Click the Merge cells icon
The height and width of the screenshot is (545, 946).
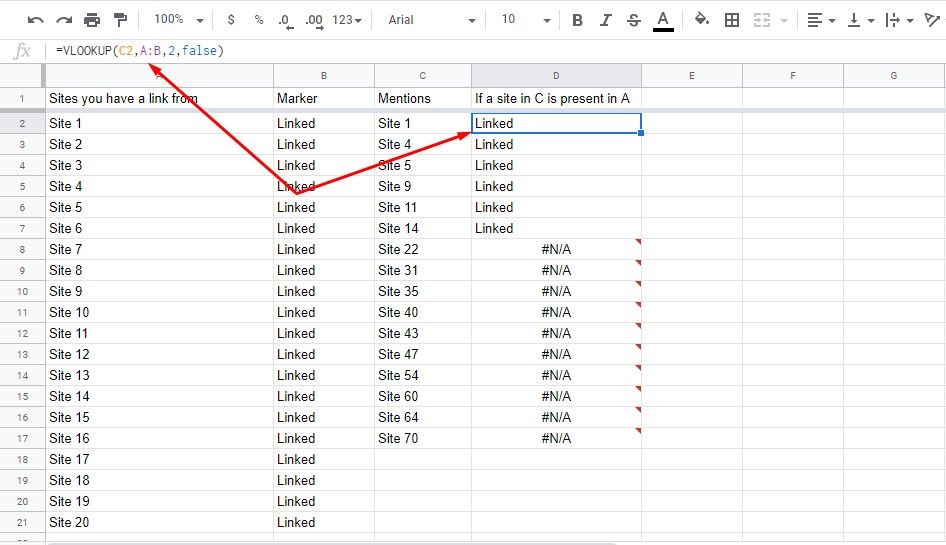[762, 20]
